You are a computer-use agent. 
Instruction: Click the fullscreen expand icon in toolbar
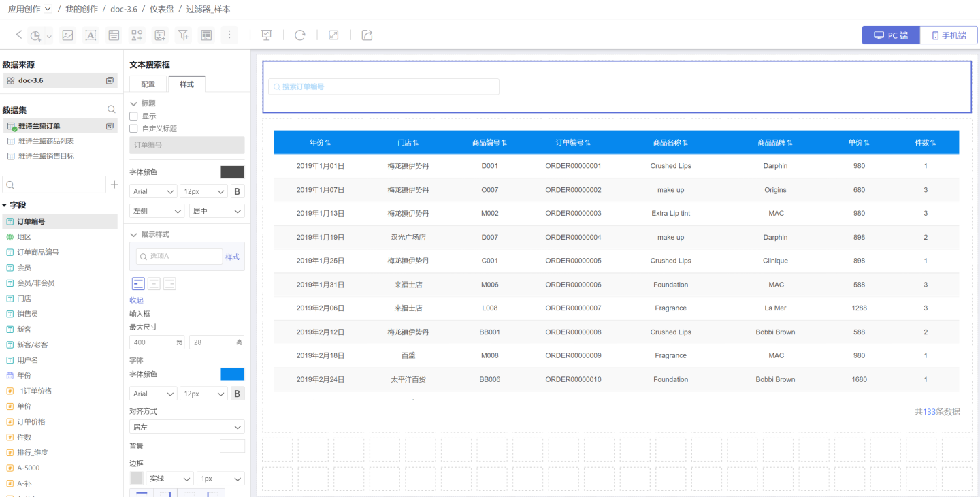(x=333, y=35)
